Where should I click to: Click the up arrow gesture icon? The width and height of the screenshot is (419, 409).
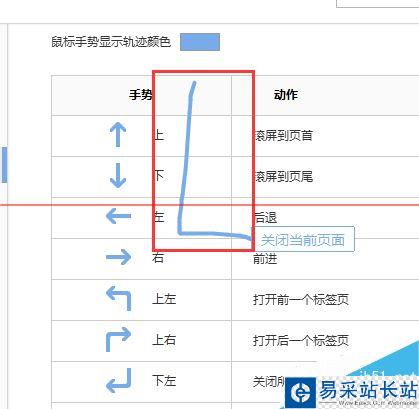point(118,135)
